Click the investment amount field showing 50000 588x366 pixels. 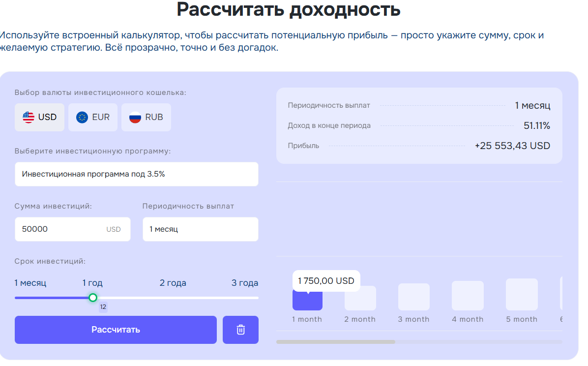[x=73, y=229]
